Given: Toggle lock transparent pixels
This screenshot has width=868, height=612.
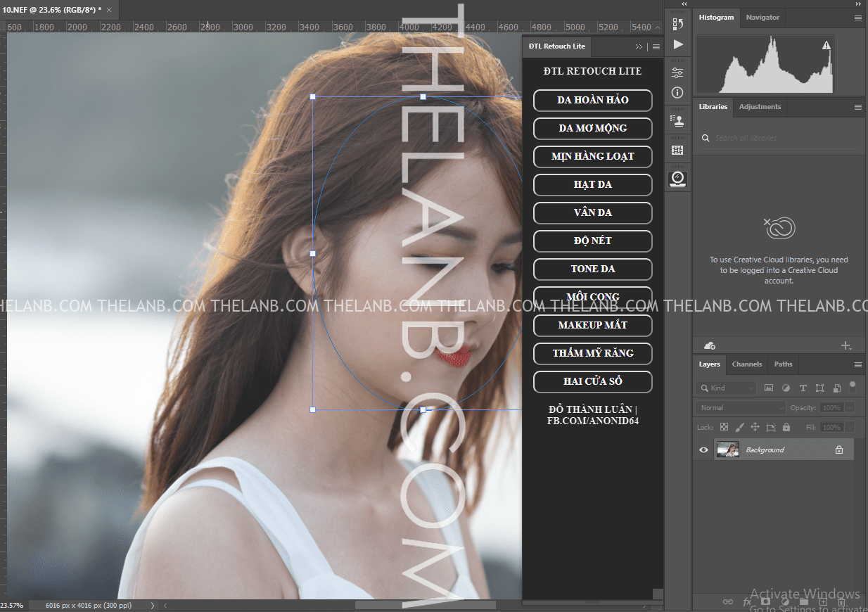Looking at the screenshot, I should click(724, 427).
